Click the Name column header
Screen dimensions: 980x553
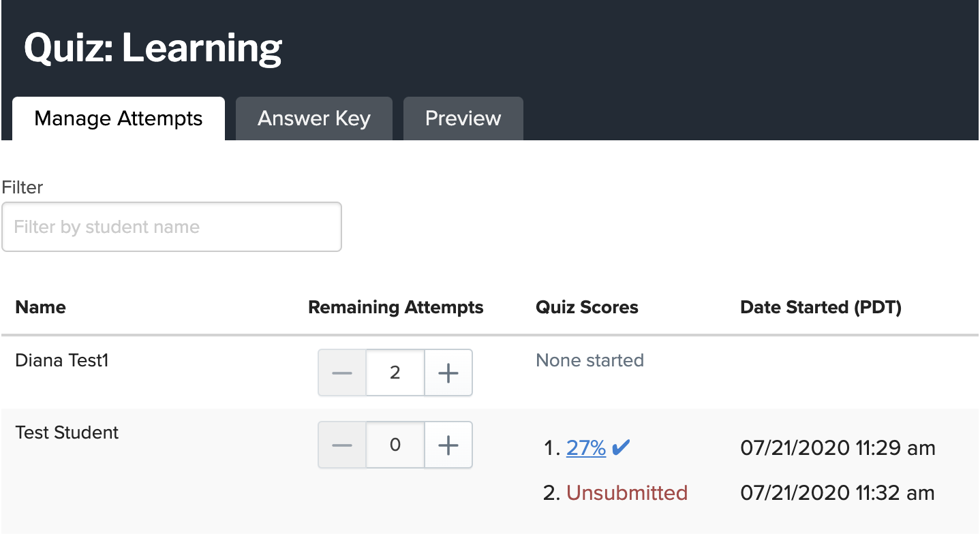click(x=40, y=307)
